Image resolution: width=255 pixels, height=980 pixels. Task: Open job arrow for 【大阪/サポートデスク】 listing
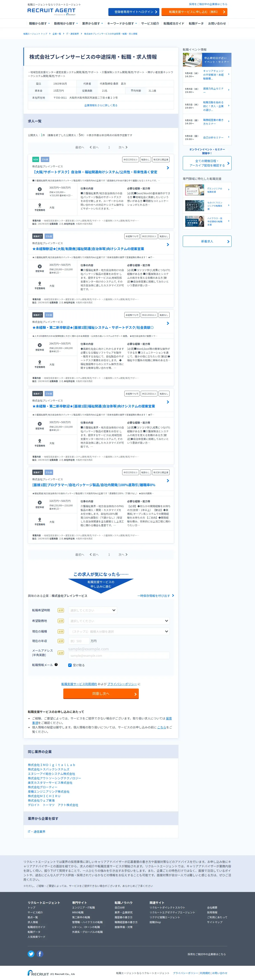click(168, 168)
